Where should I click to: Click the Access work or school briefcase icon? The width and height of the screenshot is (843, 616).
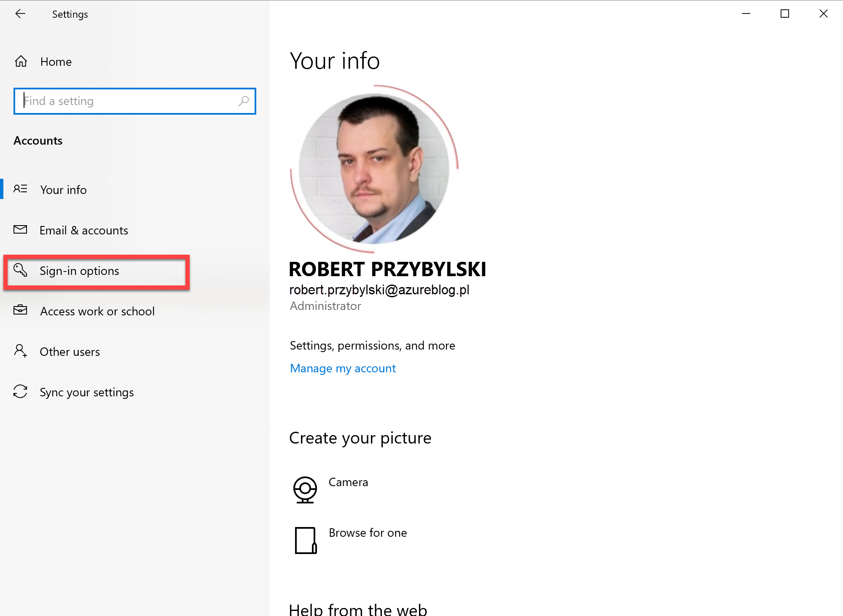click(x=21, y=311)
